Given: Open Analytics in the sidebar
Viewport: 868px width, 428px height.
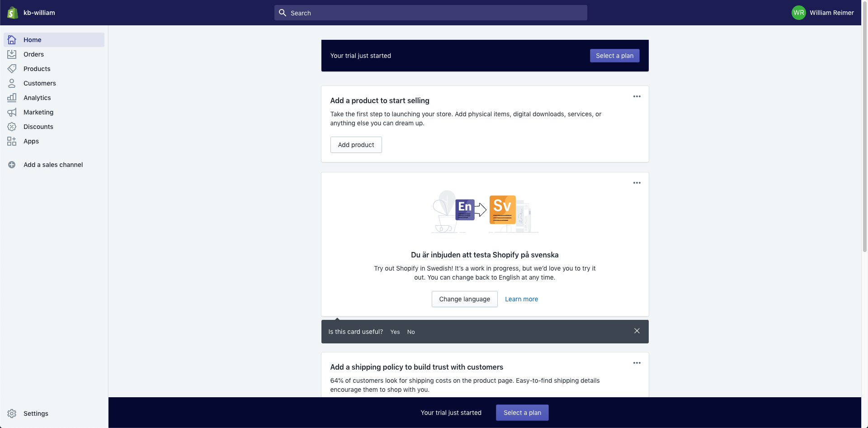Looking at the screenshot, I should 54,98.
